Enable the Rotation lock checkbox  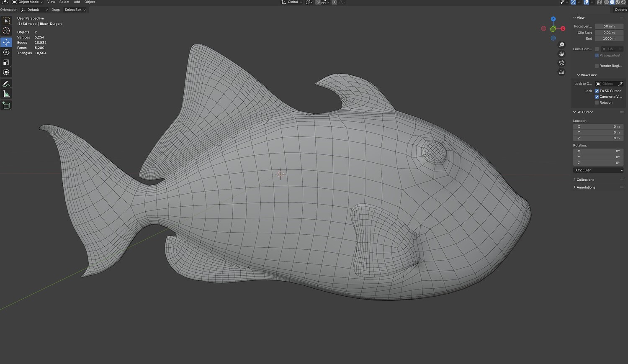tap(597, 103)
